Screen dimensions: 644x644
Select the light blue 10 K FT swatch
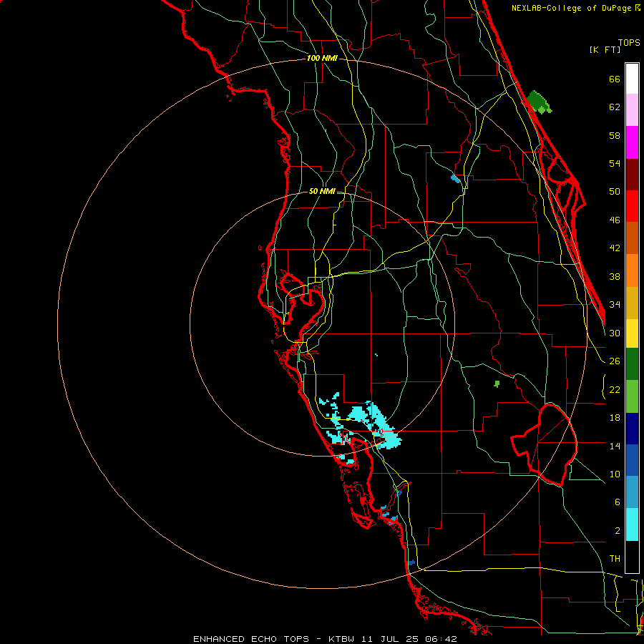(632, 492)
